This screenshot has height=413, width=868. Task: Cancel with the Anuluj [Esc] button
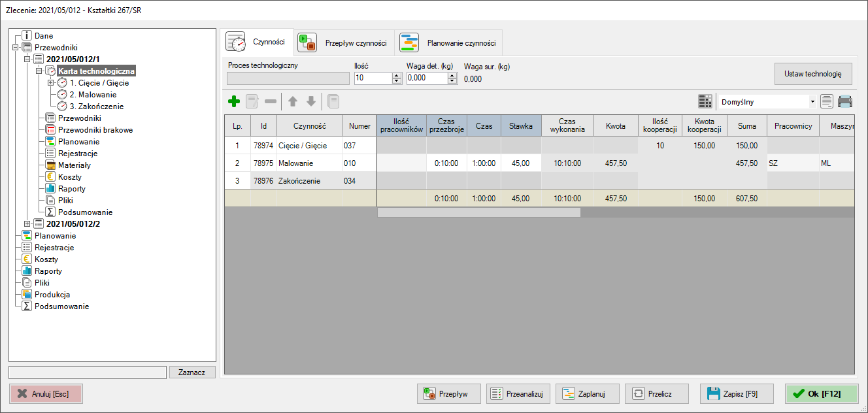(x=46, y=394)
